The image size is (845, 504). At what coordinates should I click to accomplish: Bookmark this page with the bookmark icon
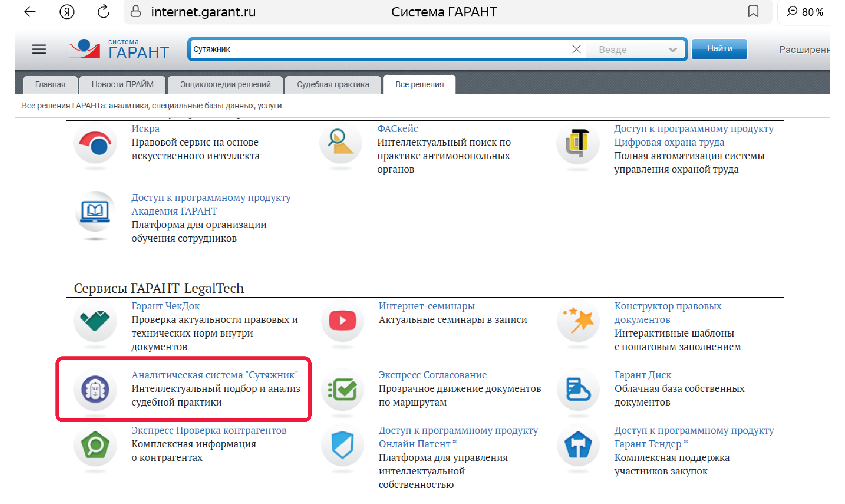[x=753, y=12]
